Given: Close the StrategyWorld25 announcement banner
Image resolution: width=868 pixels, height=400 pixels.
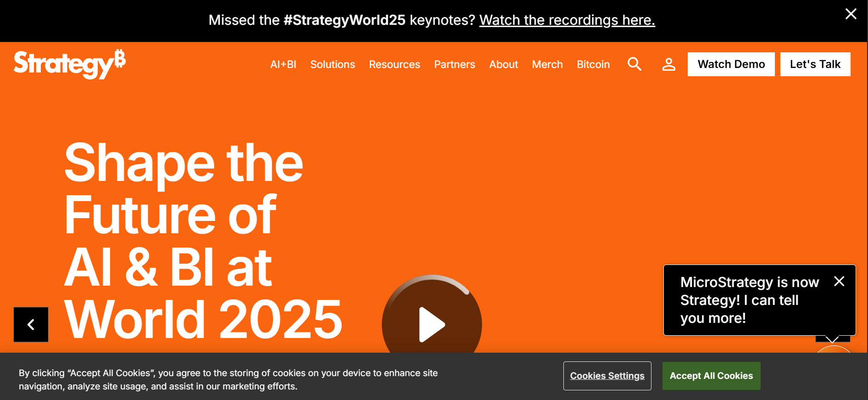Looking at the screenshot, I should pyautogui.click(x=851, y=14).
